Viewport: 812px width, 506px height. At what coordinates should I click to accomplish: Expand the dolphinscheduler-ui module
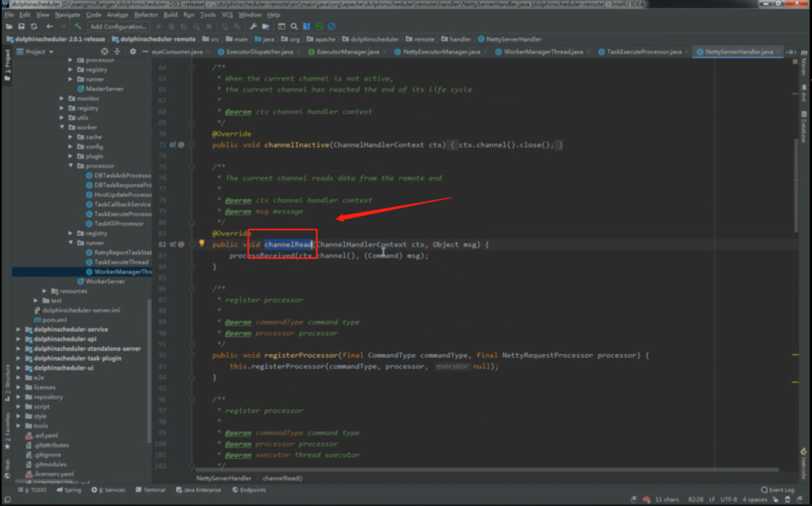(19, 368)
